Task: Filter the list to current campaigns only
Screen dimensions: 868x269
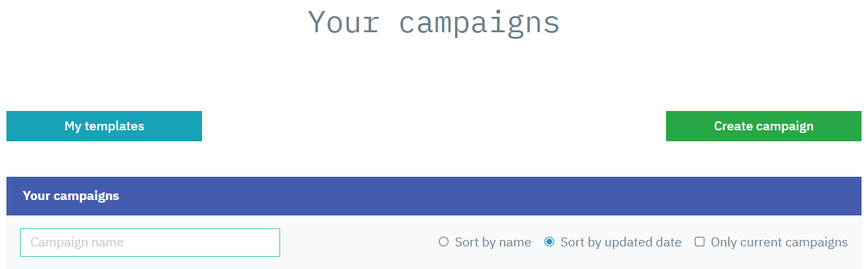Action: click(x=700, y=243)
